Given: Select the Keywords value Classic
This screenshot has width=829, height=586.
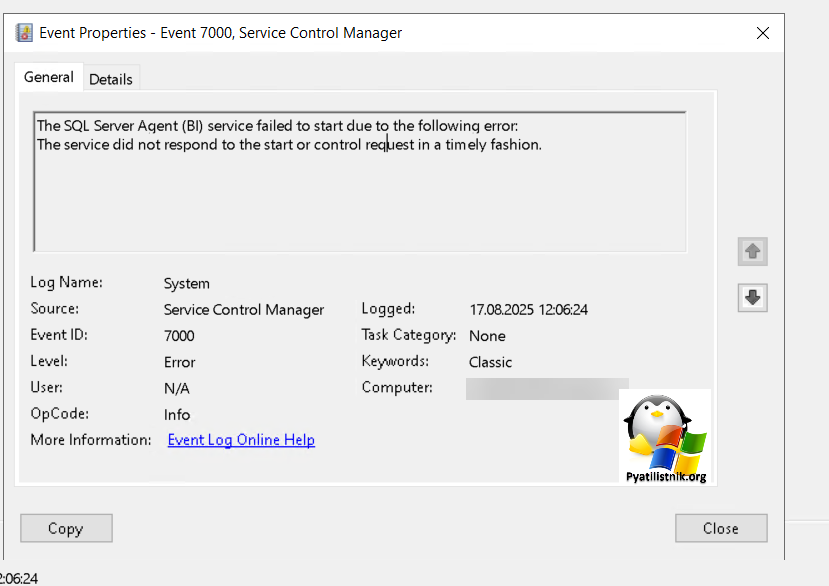Looking at the screenshot, I should click(490, 362).
